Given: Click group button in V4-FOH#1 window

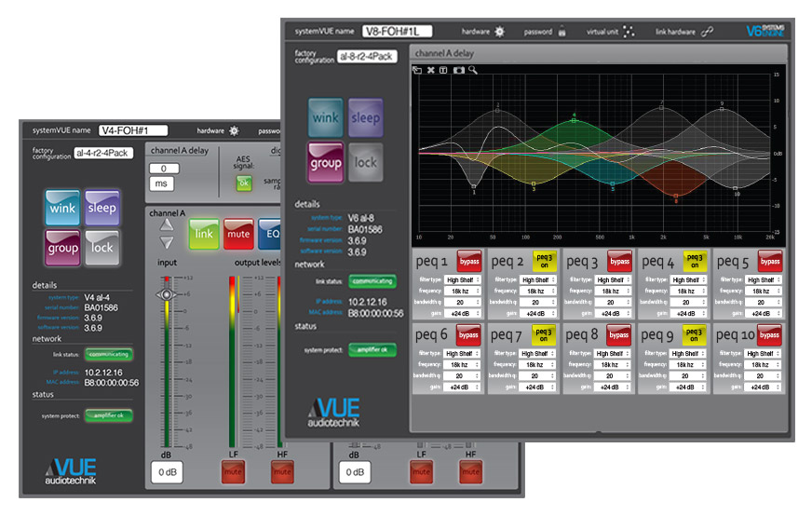Looking at the screenshot, I should pyautogui.click(x=62, y=248).
